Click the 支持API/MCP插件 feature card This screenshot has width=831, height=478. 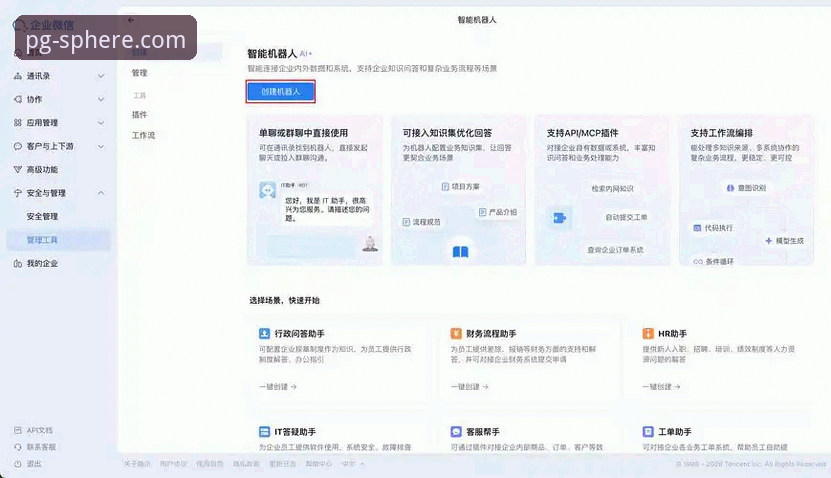(x=603, y=190)
